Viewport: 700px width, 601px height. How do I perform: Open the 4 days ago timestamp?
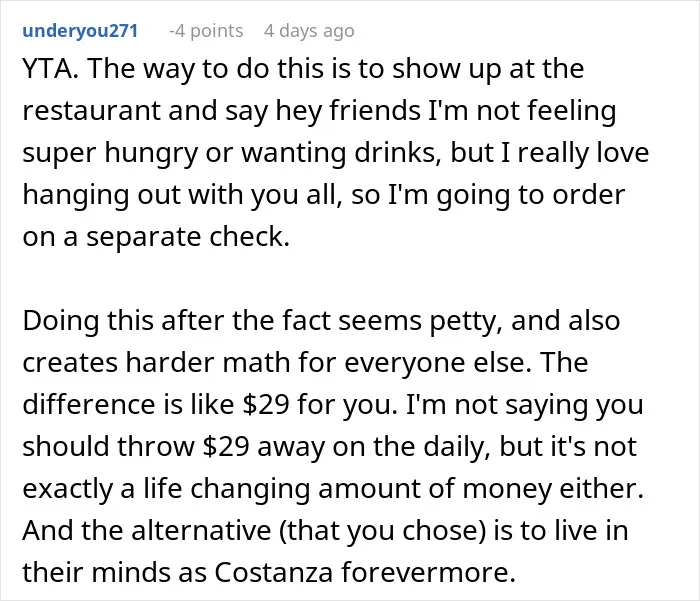tap(309, 31)
